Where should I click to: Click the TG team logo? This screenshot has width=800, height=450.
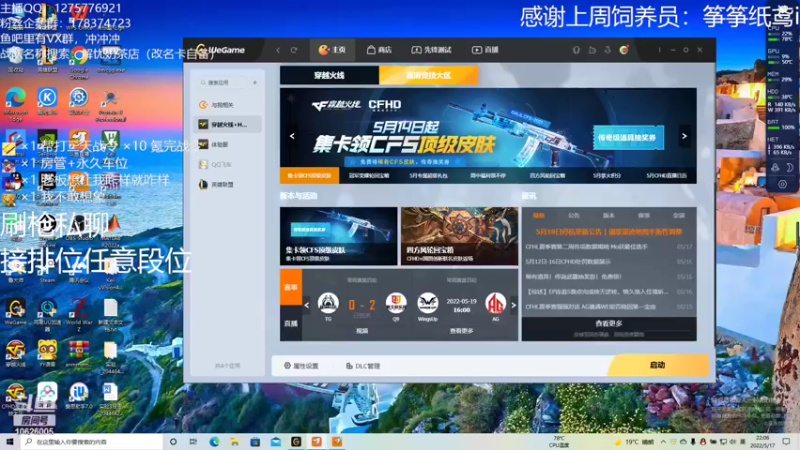point(328,303)
